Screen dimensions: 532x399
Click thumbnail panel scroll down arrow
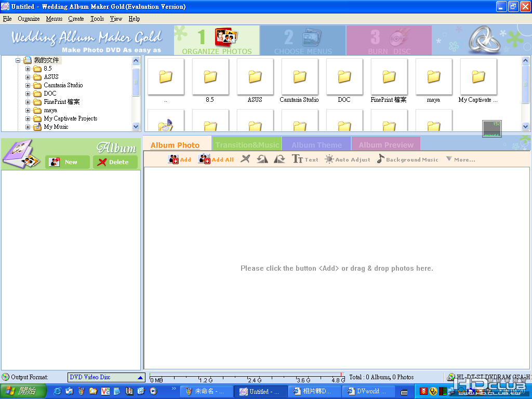pos(525,127)
